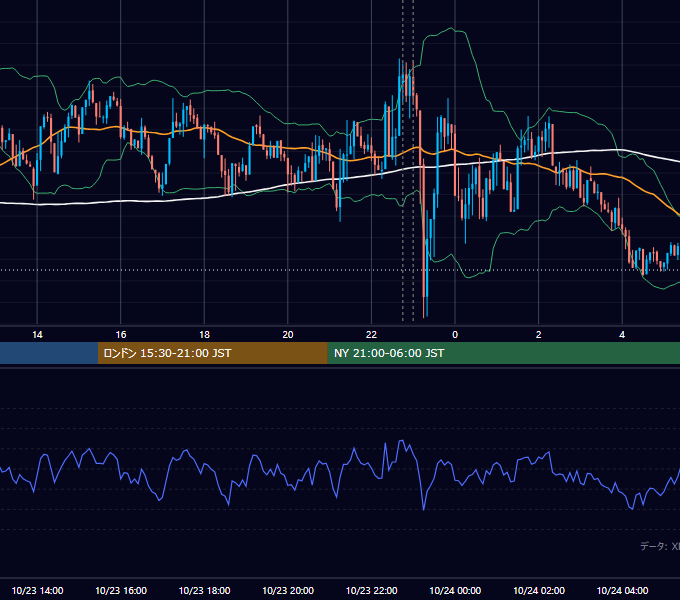Click the blue session band left of London
This screenshot has width=680, height=600.
pos(49,353)
